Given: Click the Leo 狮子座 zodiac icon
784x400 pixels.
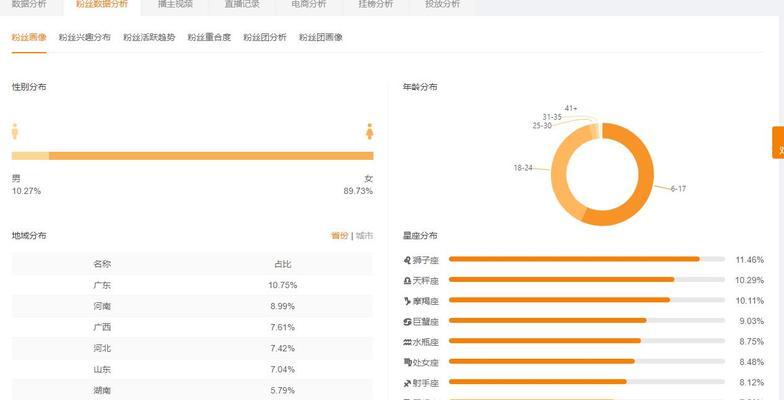Looking at the screenshot, I should click(x=407, y=260).
